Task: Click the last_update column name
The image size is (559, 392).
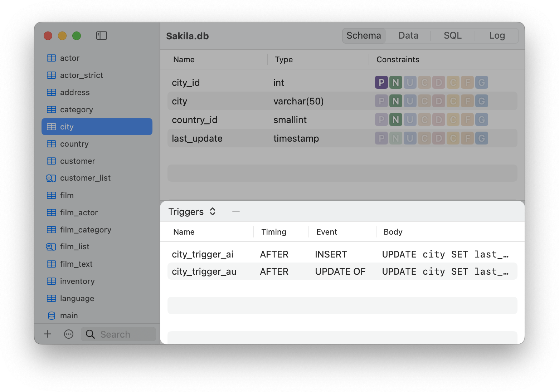Action: click(x=197, y=138)
